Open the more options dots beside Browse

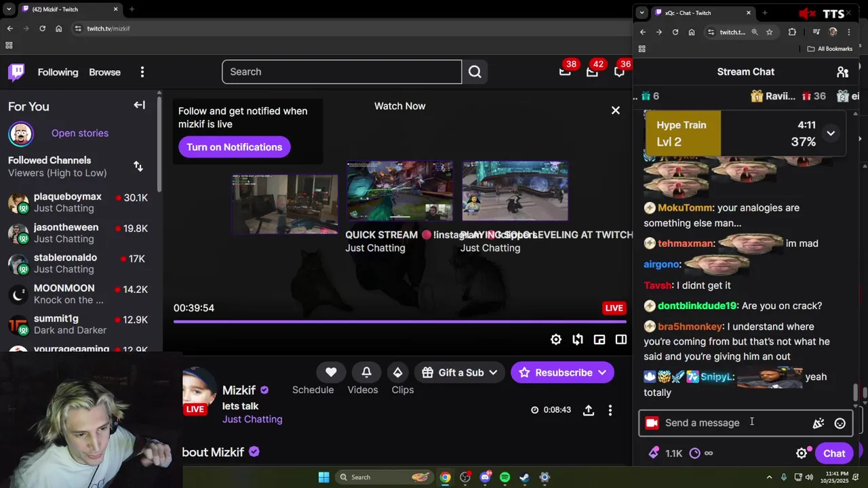(x=142, y=72)
